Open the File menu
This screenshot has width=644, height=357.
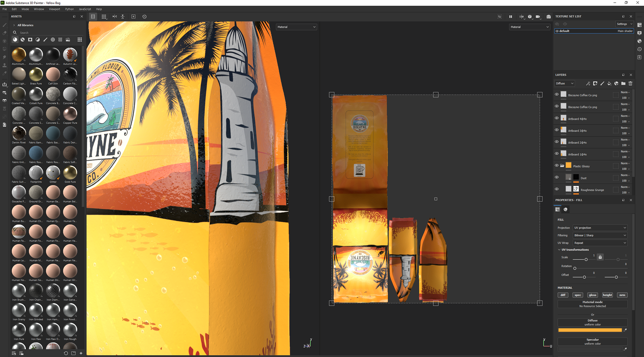pos(5,9)
